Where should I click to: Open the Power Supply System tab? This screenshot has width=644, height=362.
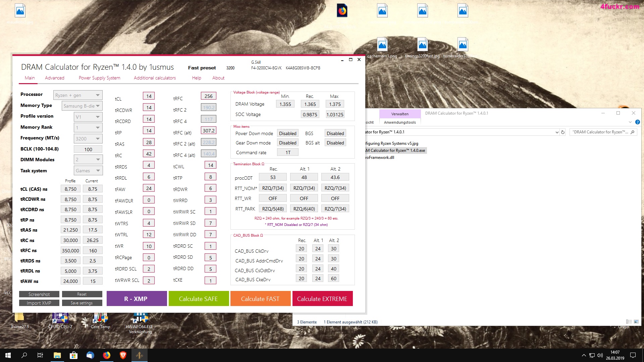coord(99,78)
